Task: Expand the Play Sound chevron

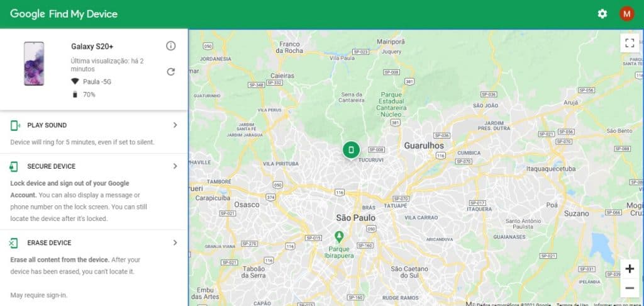Action: point(175,125)
